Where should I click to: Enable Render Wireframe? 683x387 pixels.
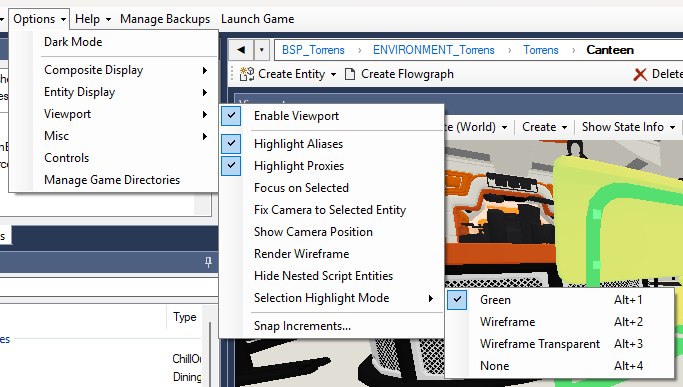click(x=331, y=254)
